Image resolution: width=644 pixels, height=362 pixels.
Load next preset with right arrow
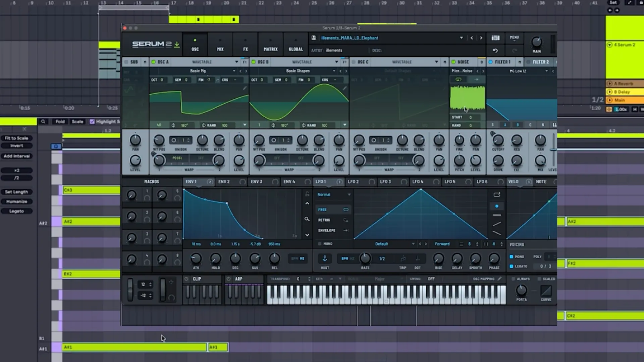point(481,38)
